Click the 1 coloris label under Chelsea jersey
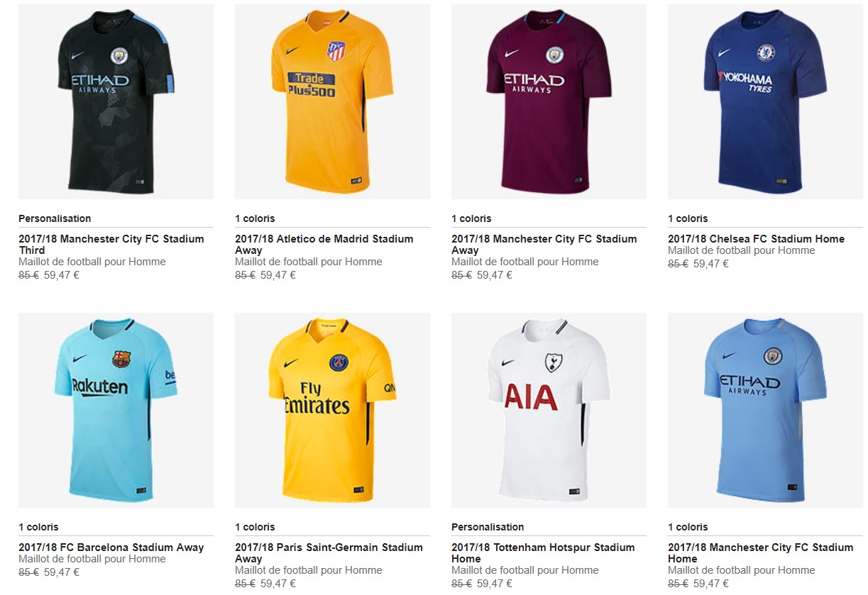This screenshot has width=868, height=595. click(688, 218)
